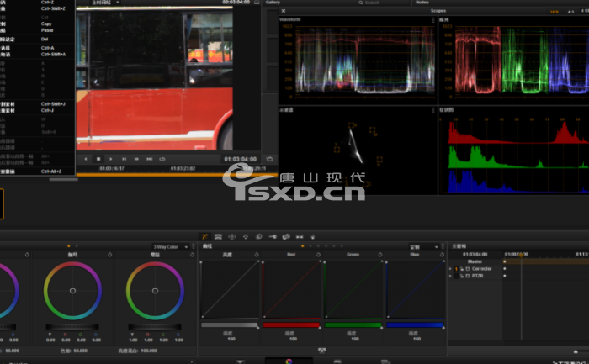Viewport: 589px width, 364px height.
Task: Play the clip forward
Action: pos(111,159)
